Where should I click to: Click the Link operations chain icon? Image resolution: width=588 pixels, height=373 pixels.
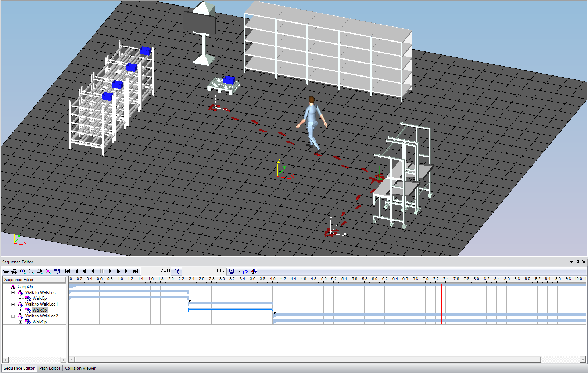(x=6, y=271)
